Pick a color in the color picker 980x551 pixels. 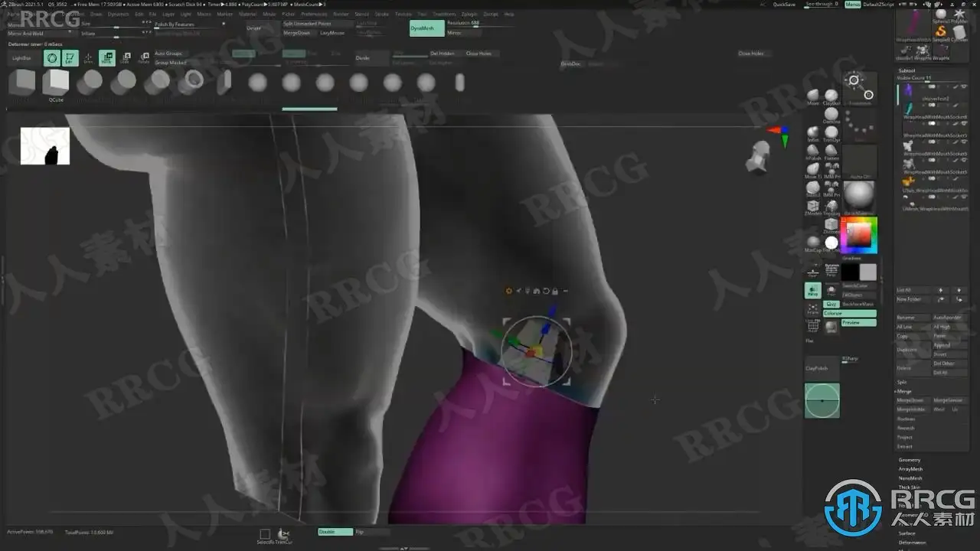[x=859, y=236]
